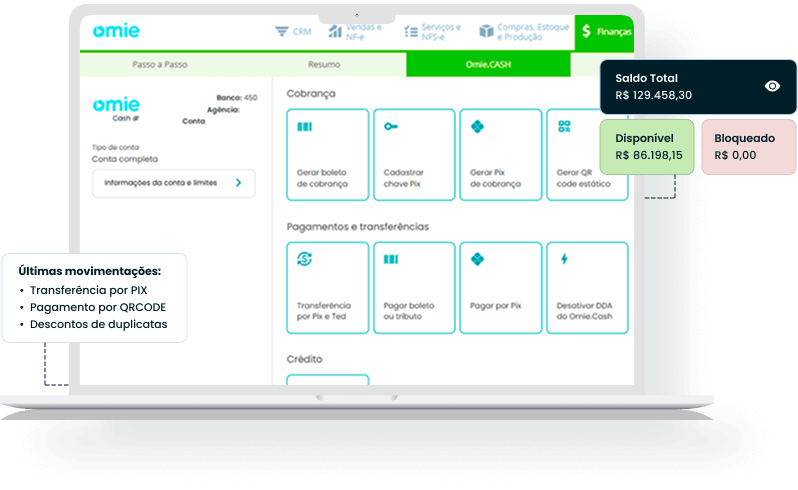The height and width of the screenshot is (490, 798).
Task: Click the Últimas movimentações heading
Action: [x=90, y=271]
